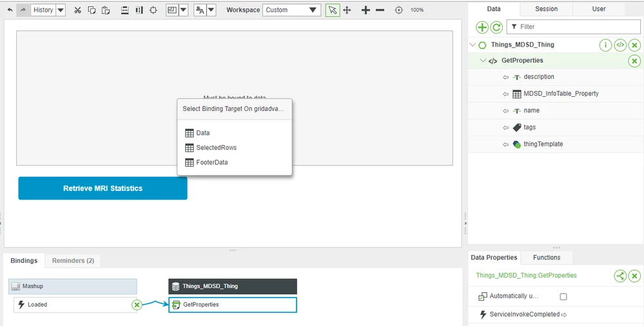Image resolution: width=644 pixels, height=326 pixels.
Task: Select the description property row
Action: 556,77
